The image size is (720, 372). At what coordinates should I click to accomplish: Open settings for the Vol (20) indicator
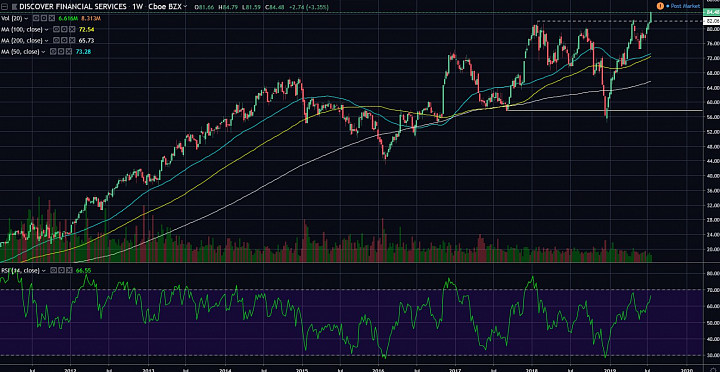(x=44, y=18)
